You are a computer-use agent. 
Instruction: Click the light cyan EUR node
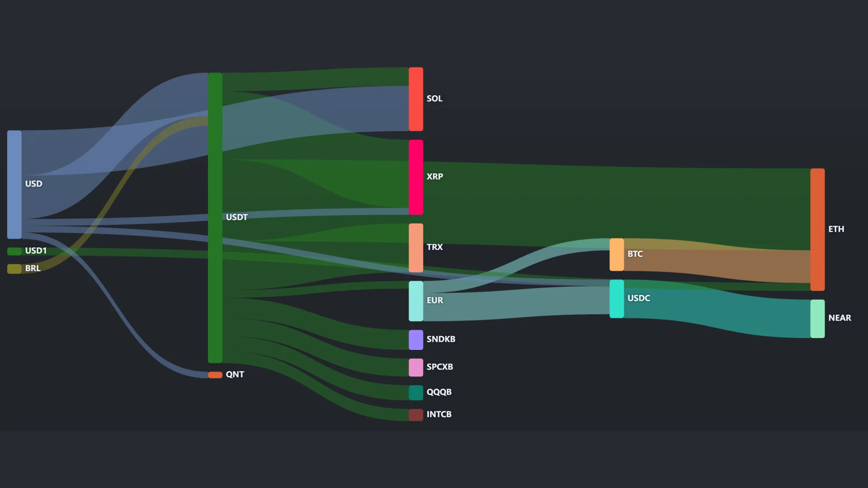pos(416,301)
